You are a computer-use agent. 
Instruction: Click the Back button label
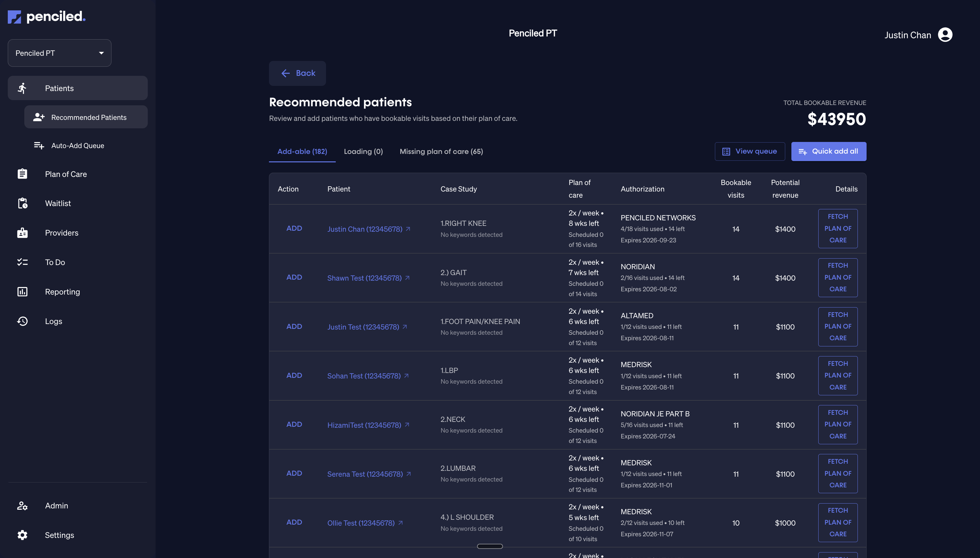point(306,73)
